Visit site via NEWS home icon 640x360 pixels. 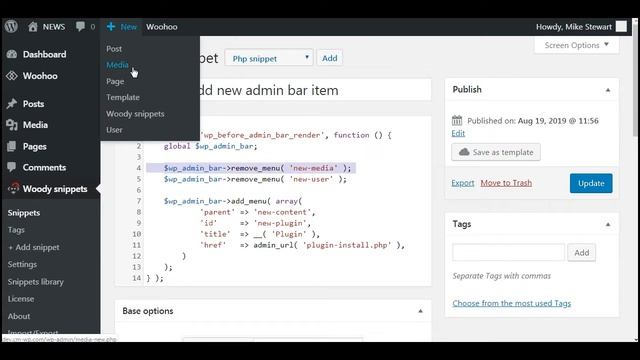tap(33, 27)
